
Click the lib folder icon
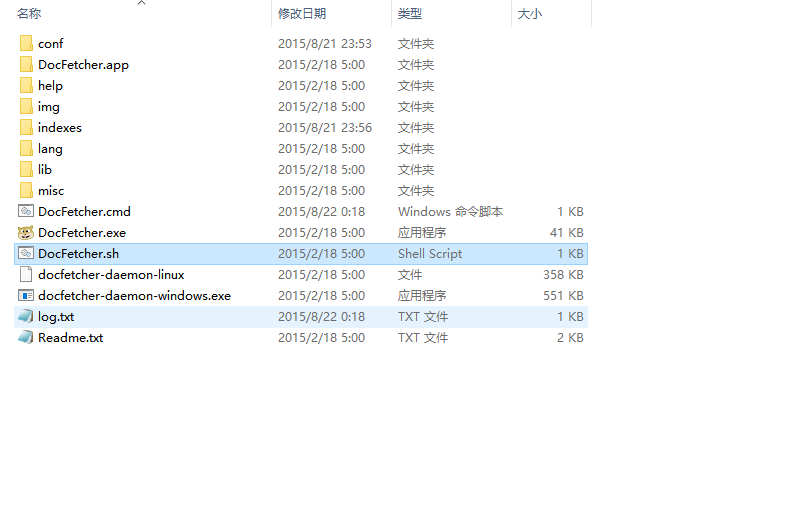[x=26, y=169]
